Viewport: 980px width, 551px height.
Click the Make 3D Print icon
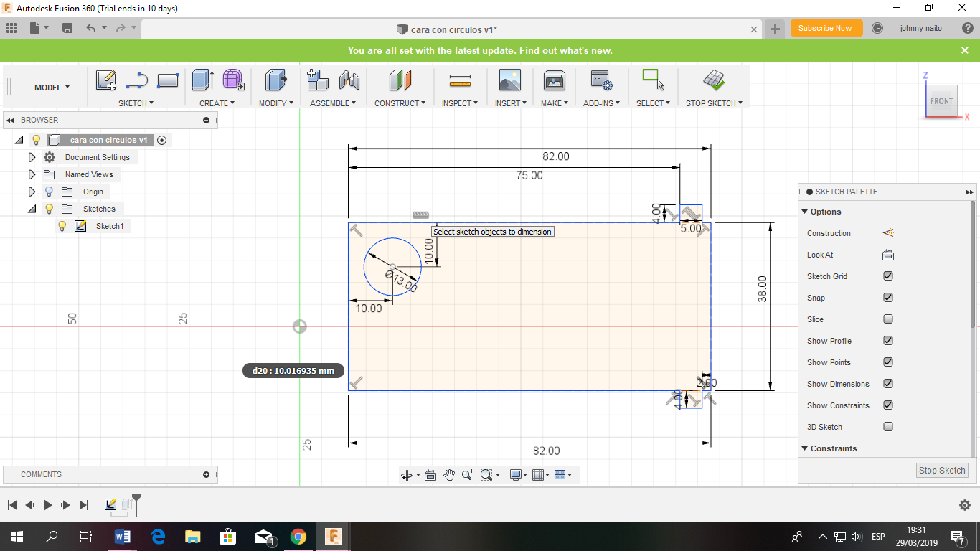tap(555, 80)
